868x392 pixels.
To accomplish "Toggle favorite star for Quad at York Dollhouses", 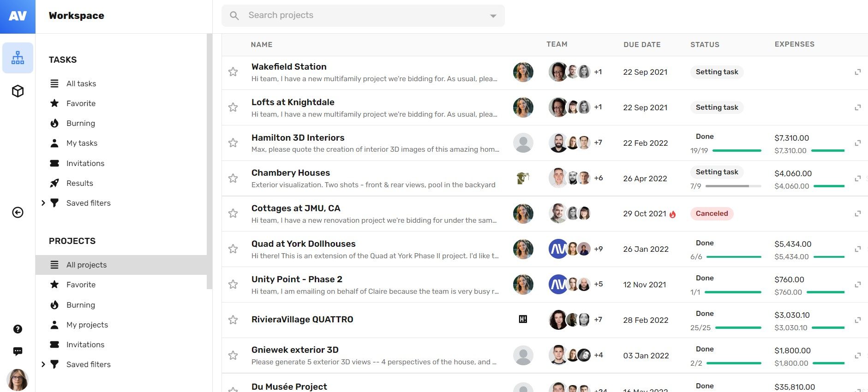I will click(233, 249).
